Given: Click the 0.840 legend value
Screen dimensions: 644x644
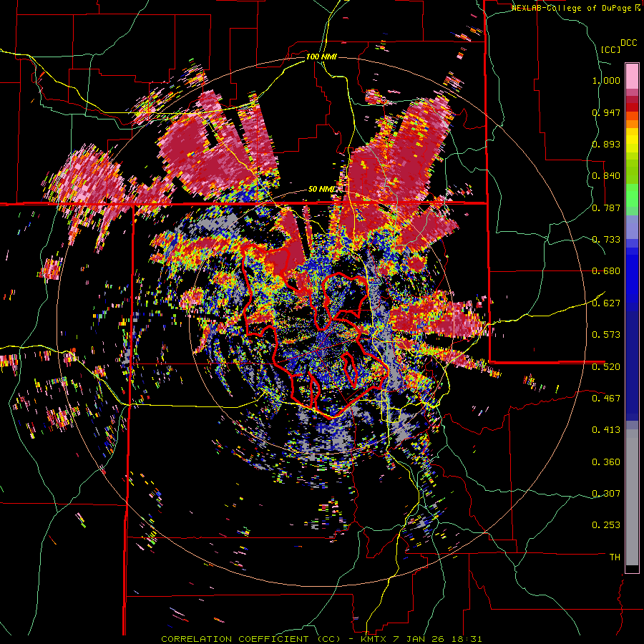Looking at the screenshot, I should click(x=606, y=176).
